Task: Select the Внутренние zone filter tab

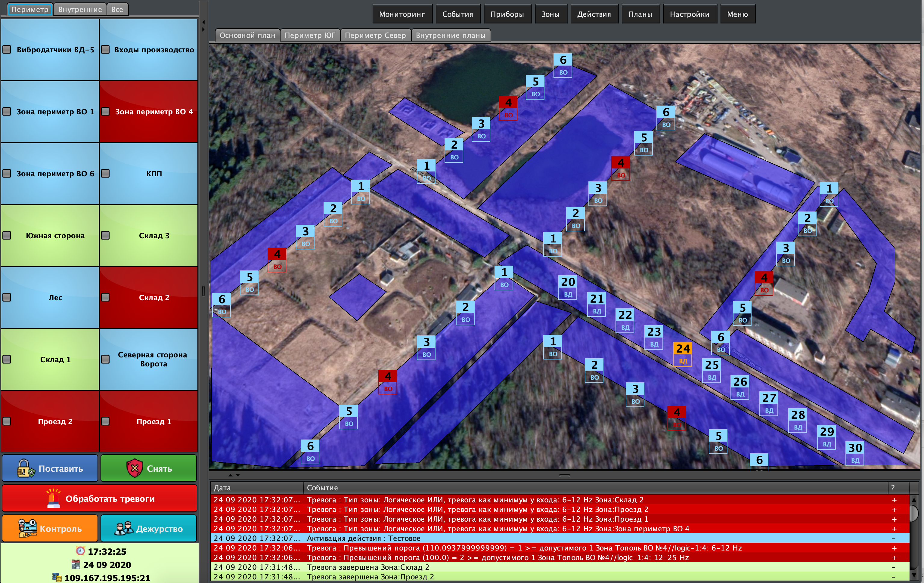Action: pos(80,9)
